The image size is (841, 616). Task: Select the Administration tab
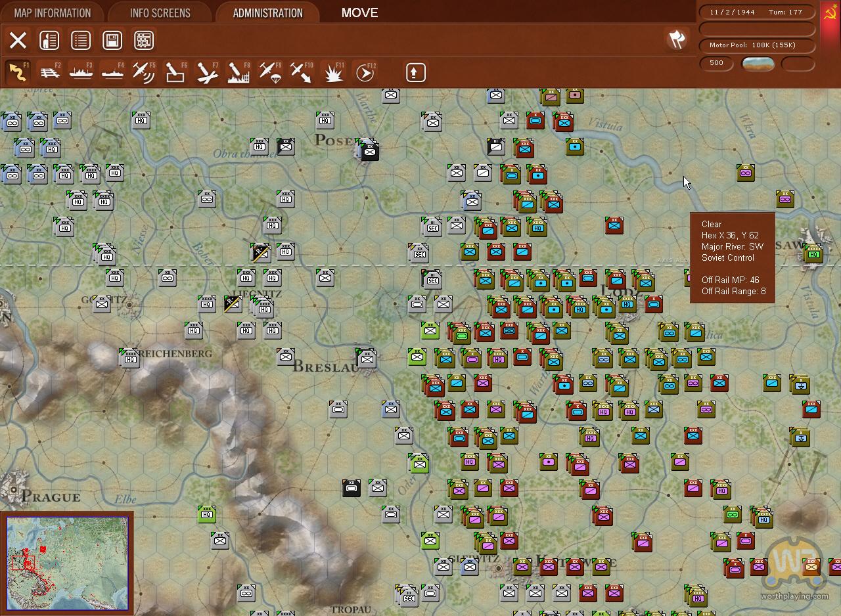pos(268,12)
